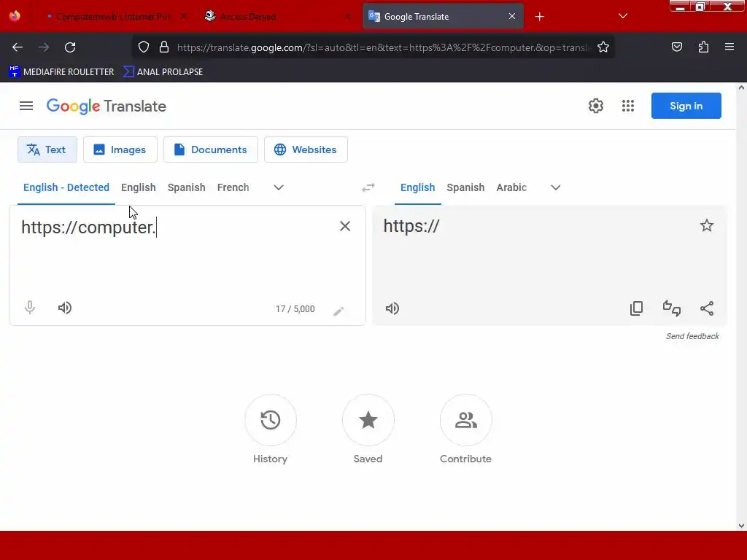This screenshot has height=560, width=747.
Task: Choose English as source language
Action: 138,187
